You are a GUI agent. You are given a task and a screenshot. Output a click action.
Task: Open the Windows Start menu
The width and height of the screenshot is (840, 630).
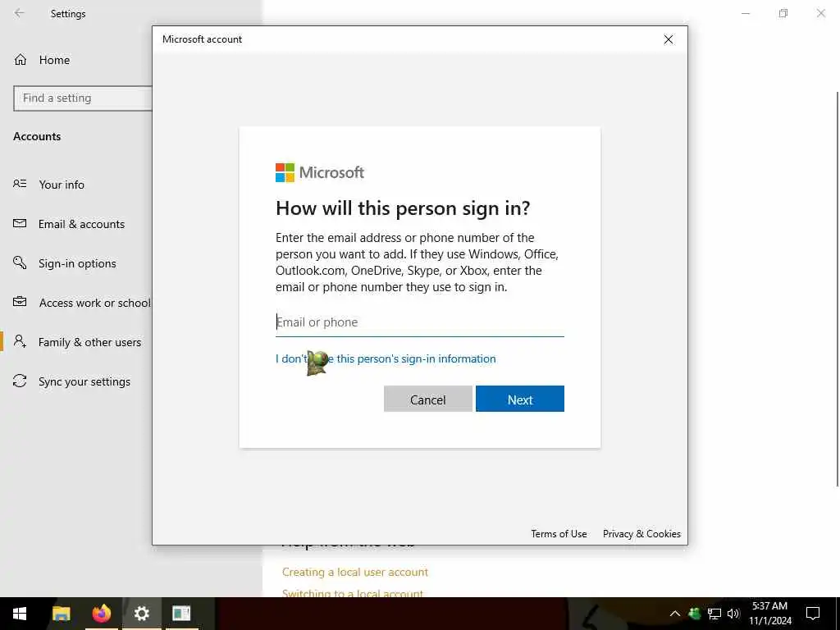point(20,614)
